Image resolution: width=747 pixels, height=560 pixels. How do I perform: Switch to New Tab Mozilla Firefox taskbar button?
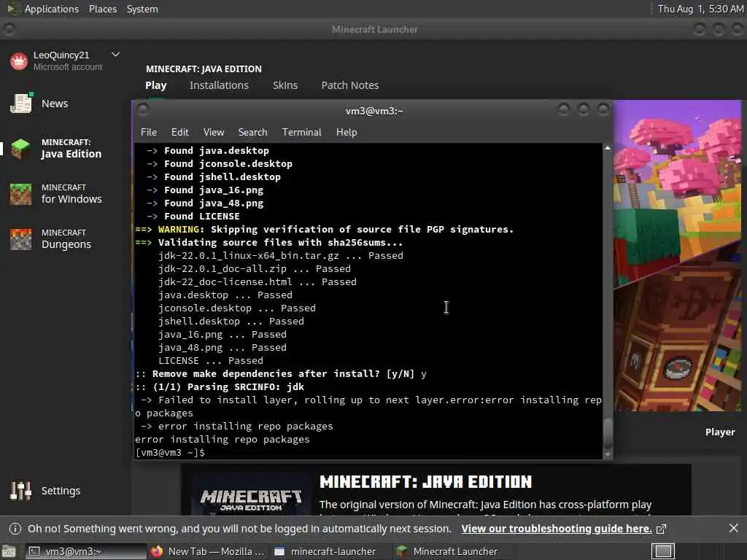[x=208, y=551]
